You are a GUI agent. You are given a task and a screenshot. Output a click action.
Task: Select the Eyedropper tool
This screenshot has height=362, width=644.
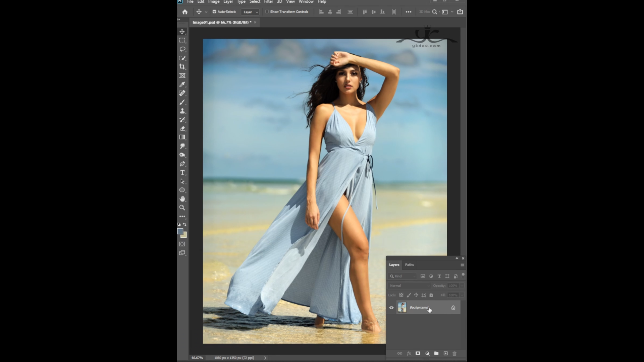click(182, 84)
